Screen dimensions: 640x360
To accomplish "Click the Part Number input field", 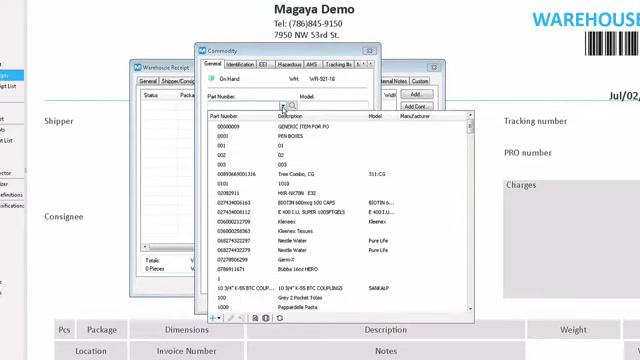I will click(x=243, y=106).
